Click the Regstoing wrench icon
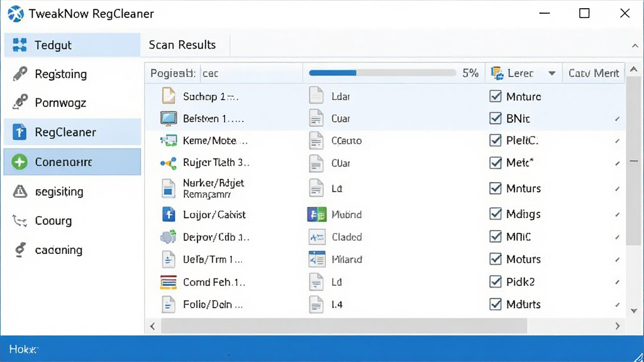Screen dimensions: 644x362 pos(19,74)
